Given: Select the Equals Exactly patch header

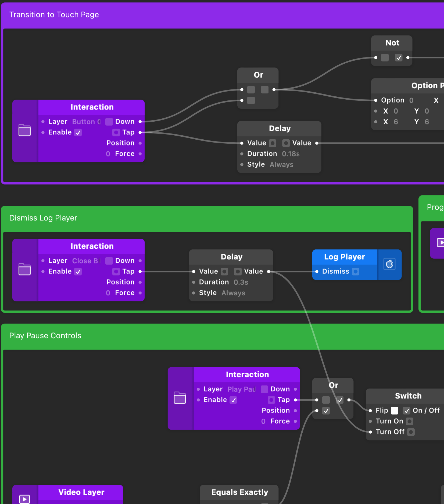Looking at the screenshot, I should tap(239, 492).
